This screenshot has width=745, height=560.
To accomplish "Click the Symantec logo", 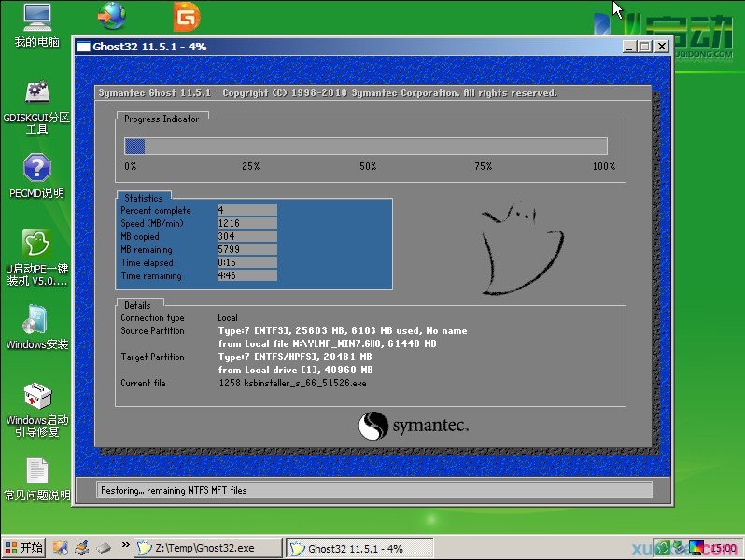I will [x=414, y=426].
